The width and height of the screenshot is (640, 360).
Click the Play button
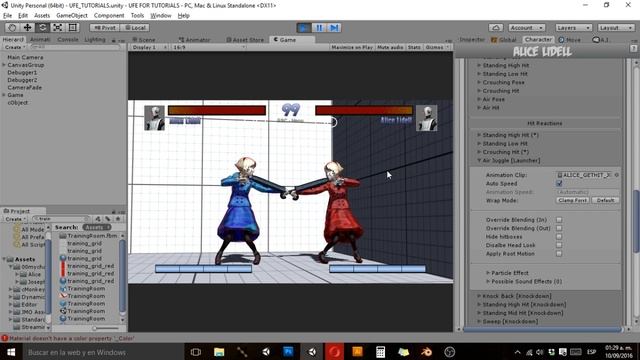[304, 28]
